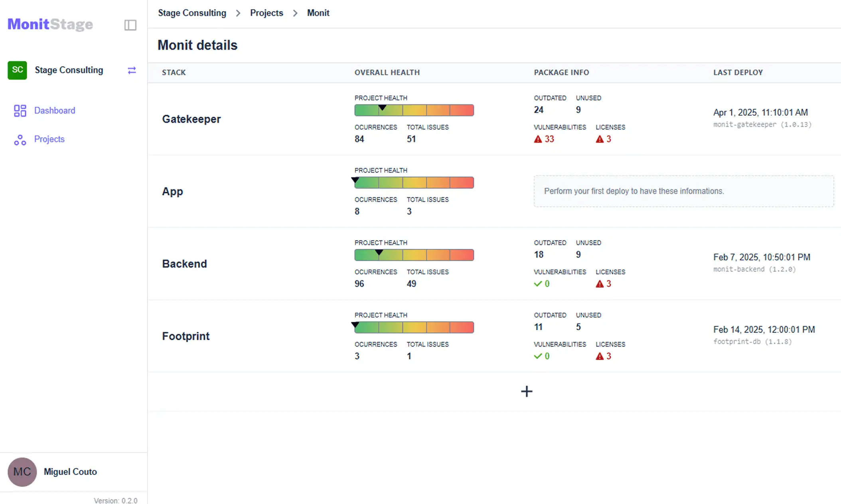Click the switch organization arrows icon
The width and height of the screenshot is (841, 504).
pyautogui.click(x=132, y=70)
